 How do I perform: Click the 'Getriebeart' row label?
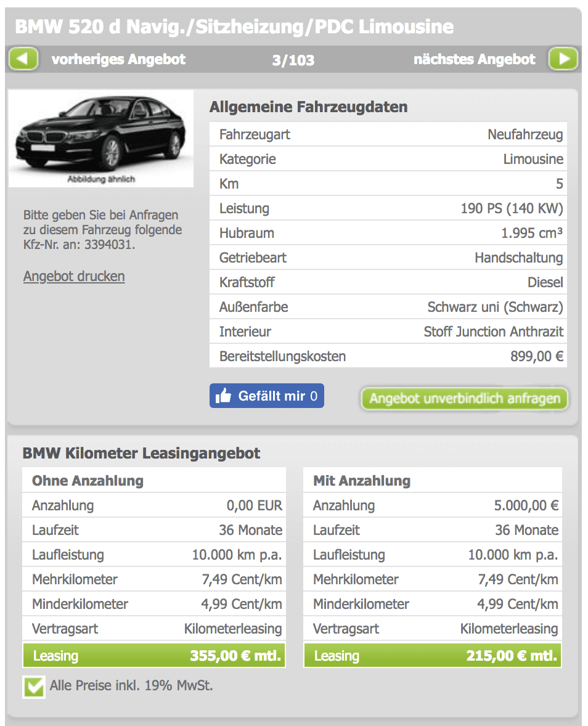pyautogui.click(x=253, y=258)
